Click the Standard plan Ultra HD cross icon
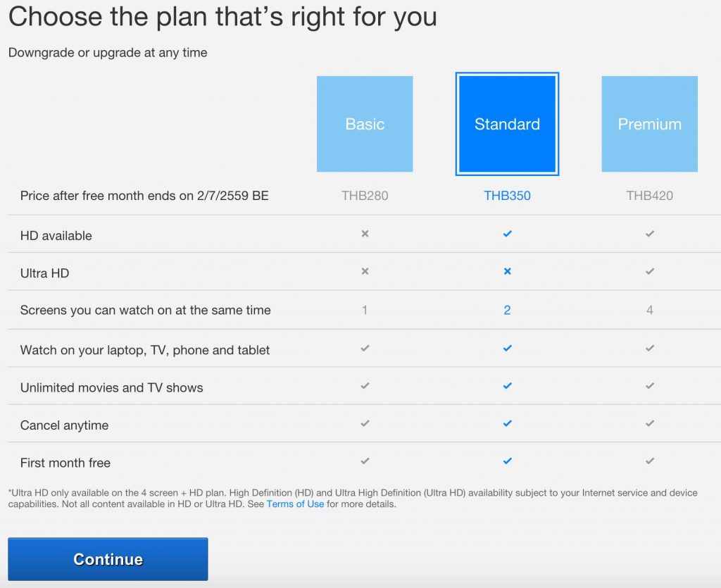This screenshot has height=588, width=721. [x=507, y=271]
